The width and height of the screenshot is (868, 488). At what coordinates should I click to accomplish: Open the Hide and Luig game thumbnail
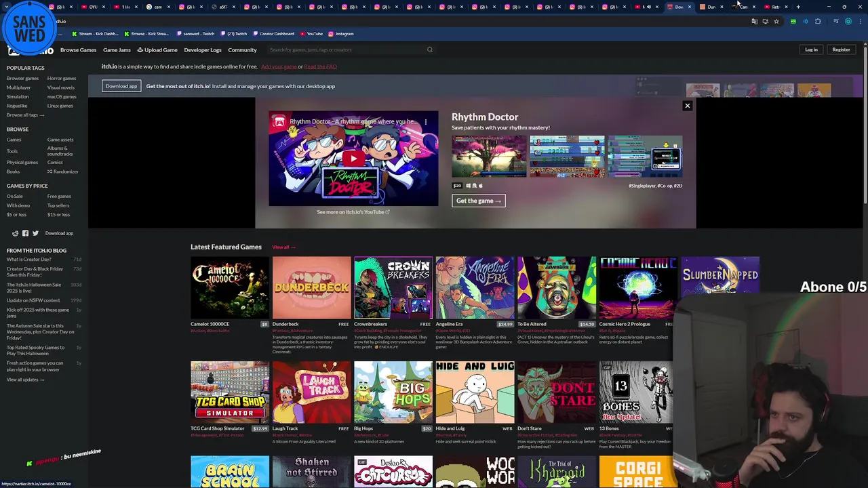(475, 392)
